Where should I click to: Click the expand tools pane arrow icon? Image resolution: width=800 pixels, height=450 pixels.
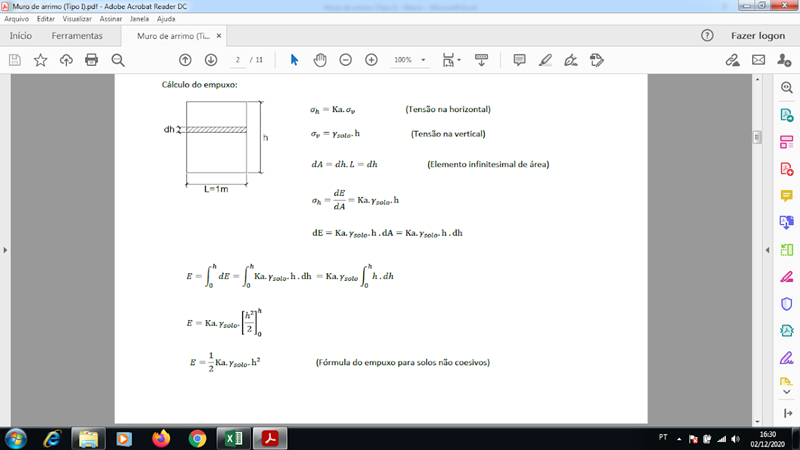point(788,413)
